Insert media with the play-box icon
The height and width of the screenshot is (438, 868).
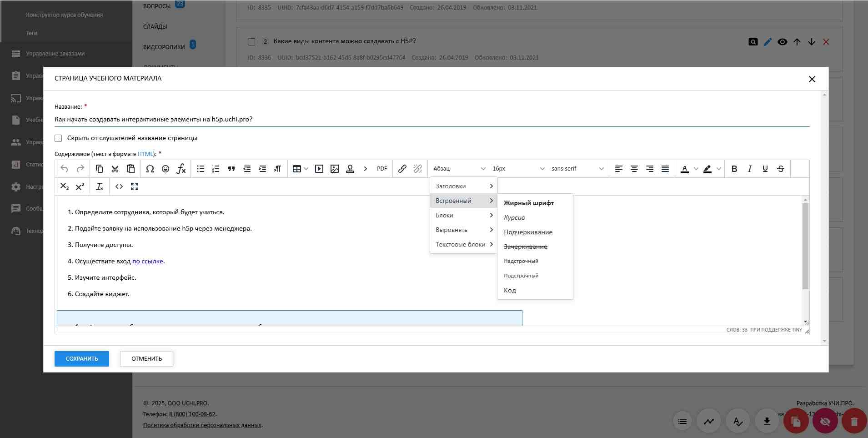point(319,169)
